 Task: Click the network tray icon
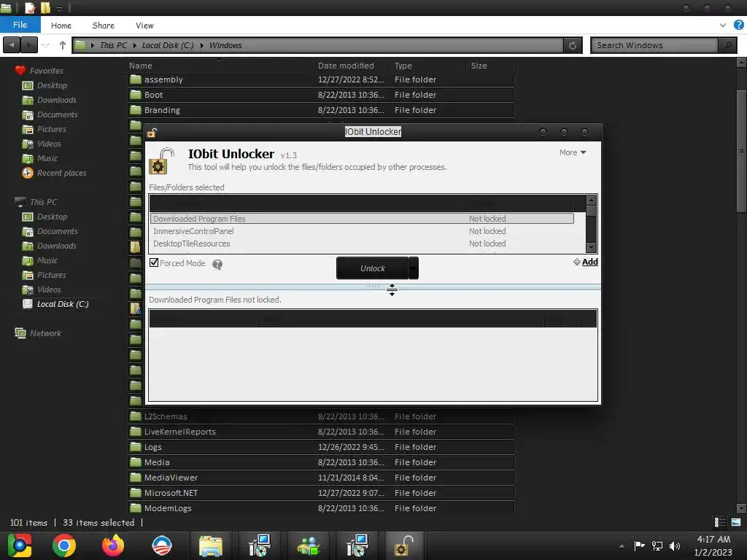pos(657,545)
